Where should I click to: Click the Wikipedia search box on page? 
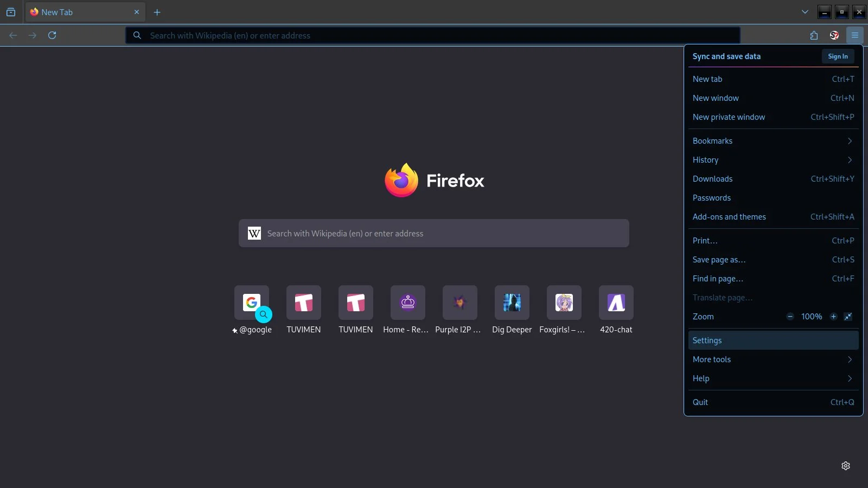[434, 233]
